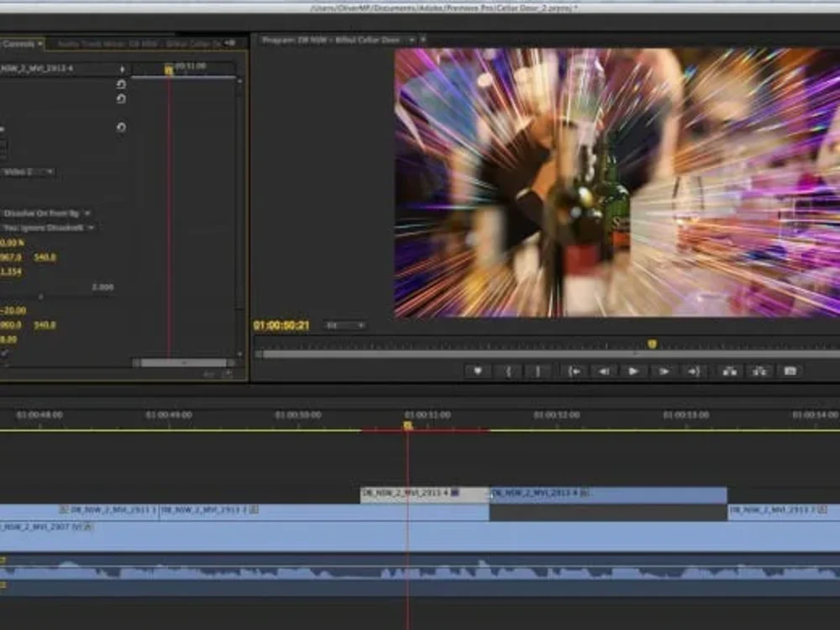This screenshot has height=630, width=840.
Task: Click the Mark Out bracket button
Action: 538,371
